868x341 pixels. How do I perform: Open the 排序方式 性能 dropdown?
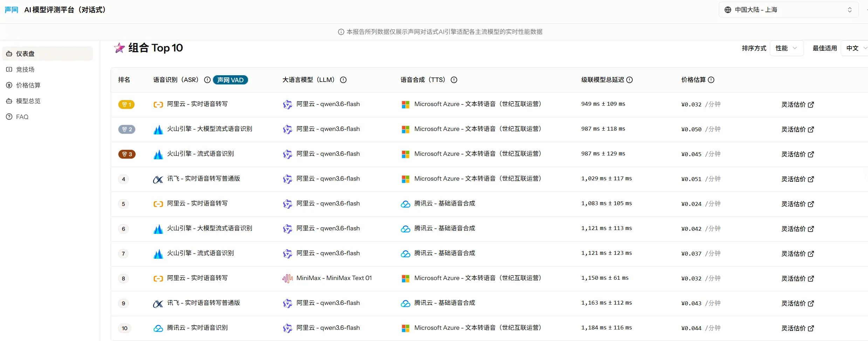786,48
